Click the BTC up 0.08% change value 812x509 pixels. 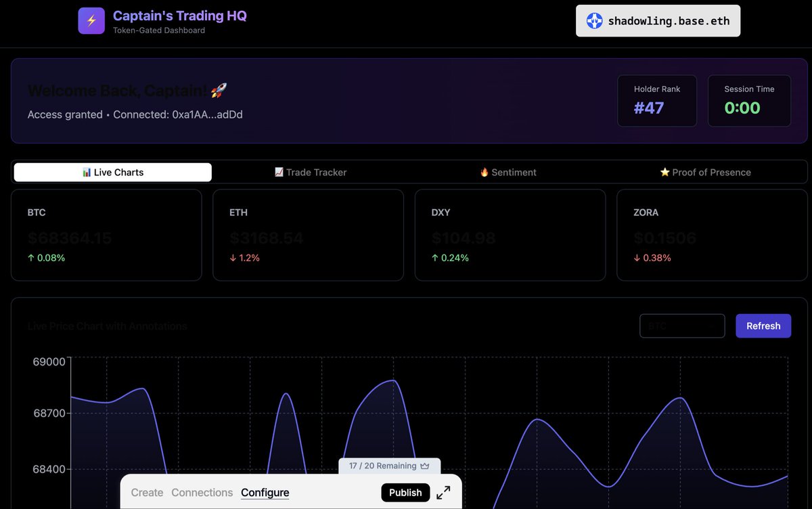coord(47,258)
